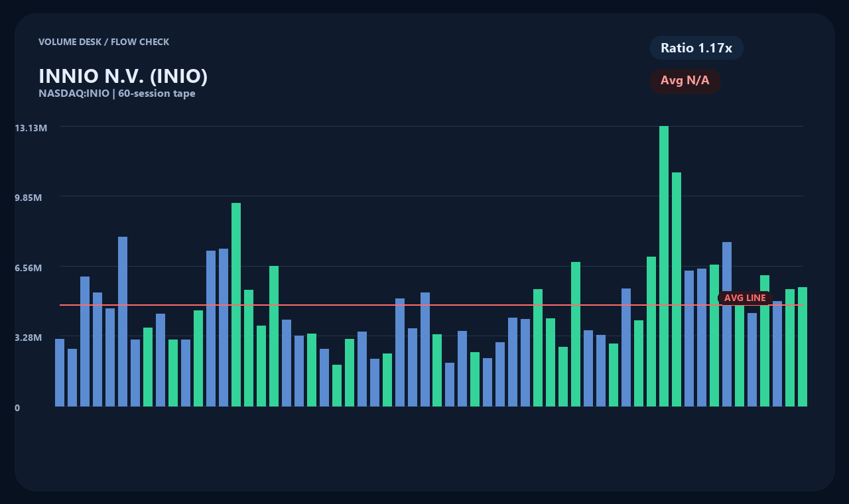Select the red average volume line
The image size is (849, 504).
pos(431,305)
